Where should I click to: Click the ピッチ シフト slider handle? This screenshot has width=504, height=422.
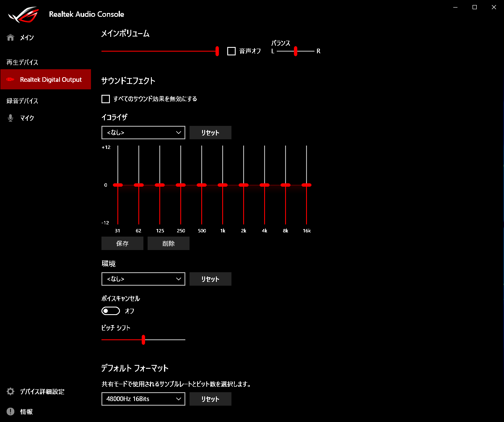pos(143,340)
